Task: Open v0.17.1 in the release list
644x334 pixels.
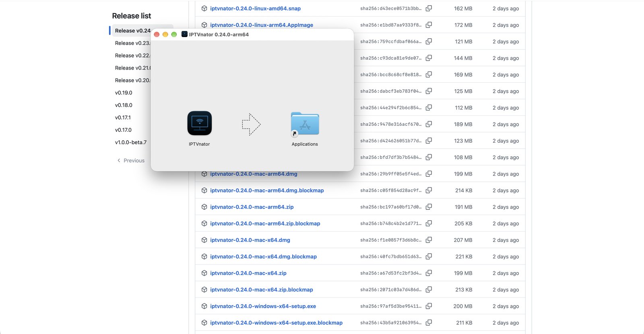Action: [x=123, y=118]
